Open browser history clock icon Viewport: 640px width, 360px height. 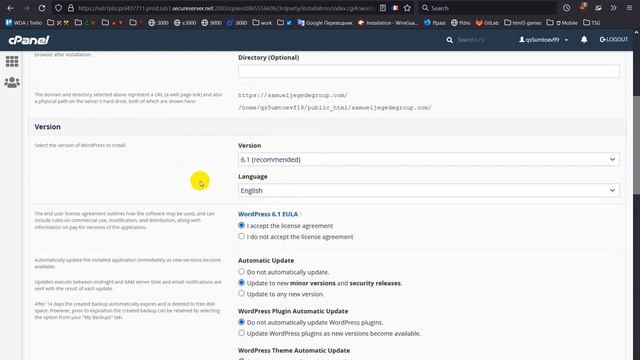point(567,8)
